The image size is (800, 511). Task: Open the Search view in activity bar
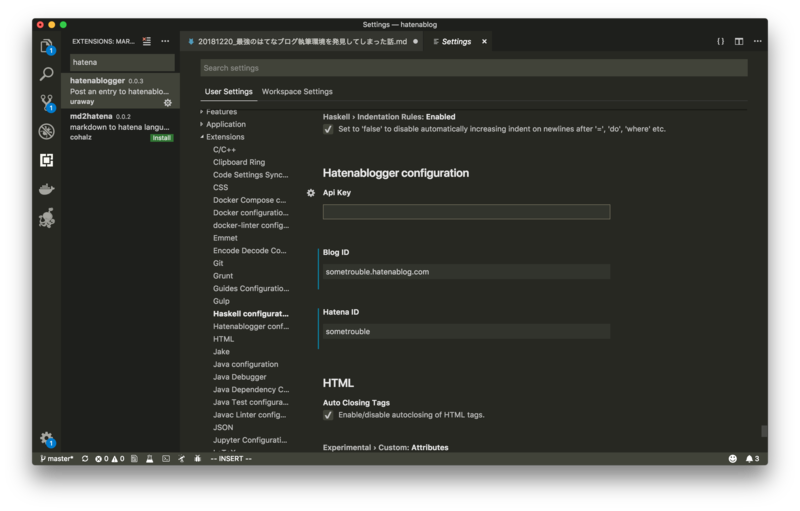click(46, 74)
